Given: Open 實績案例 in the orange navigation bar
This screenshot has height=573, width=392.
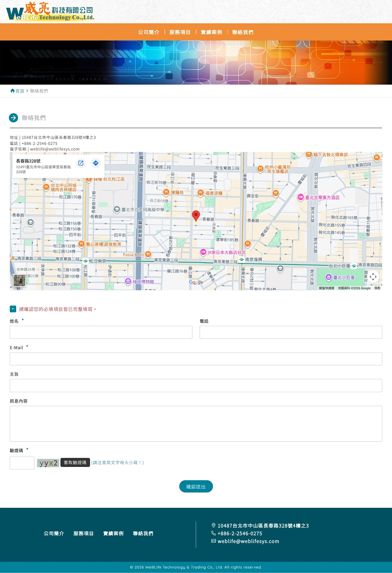Looking at the screenshot, I should [211, 32].
